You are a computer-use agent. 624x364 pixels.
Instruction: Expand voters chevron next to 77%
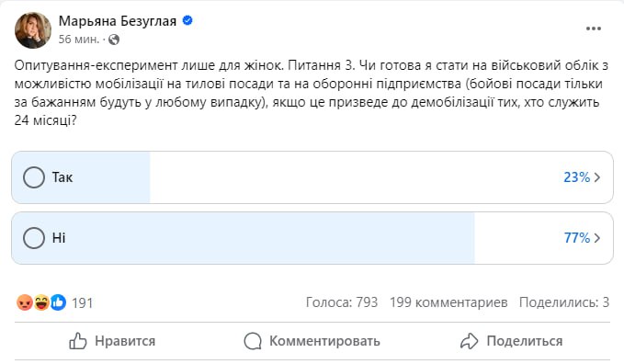click(597, 238)
